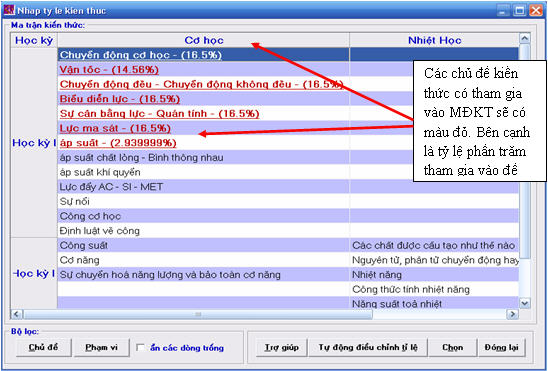Click the vertical scrollbar down arrow
The height and width of the screenshot is (371, 548).
(x=525, y=303)
